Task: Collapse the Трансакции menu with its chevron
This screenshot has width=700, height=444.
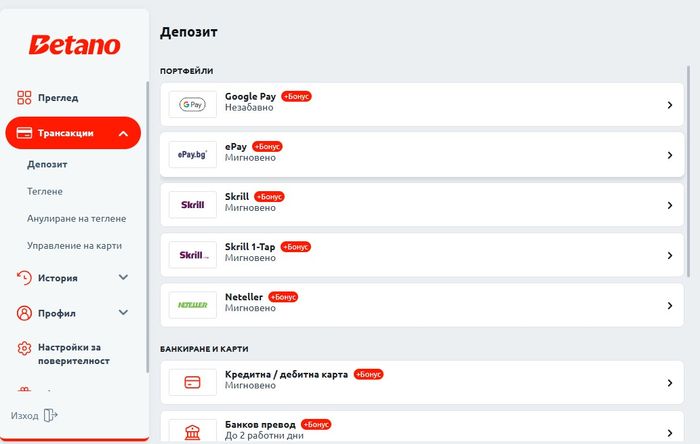Action: click(124, 133)
